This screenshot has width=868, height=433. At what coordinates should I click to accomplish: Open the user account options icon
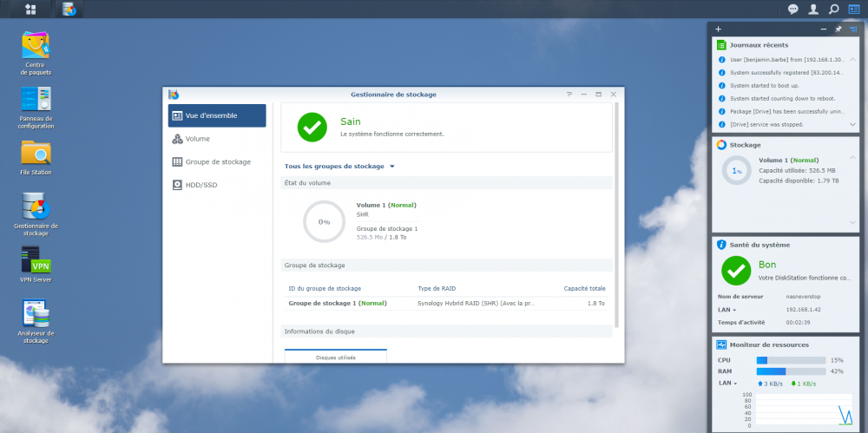point(813,10)
